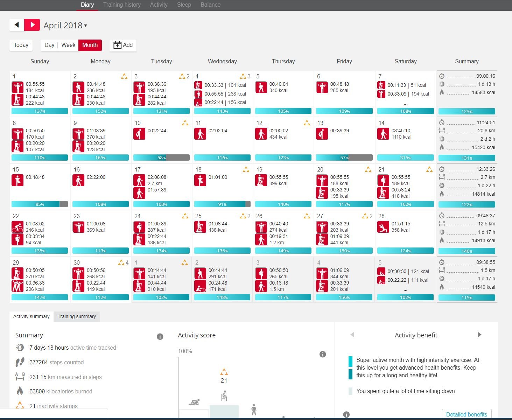Click info icon beside Activity score chart
The height and width of the screenshot is (420, 512).
tap(323, 354)
